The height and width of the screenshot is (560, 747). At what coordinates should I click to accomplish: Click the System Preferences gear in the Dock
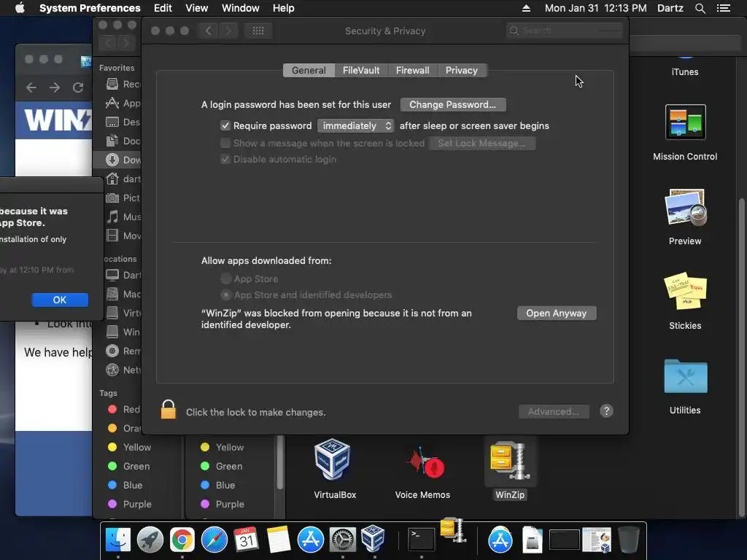[x=343, y=540]
